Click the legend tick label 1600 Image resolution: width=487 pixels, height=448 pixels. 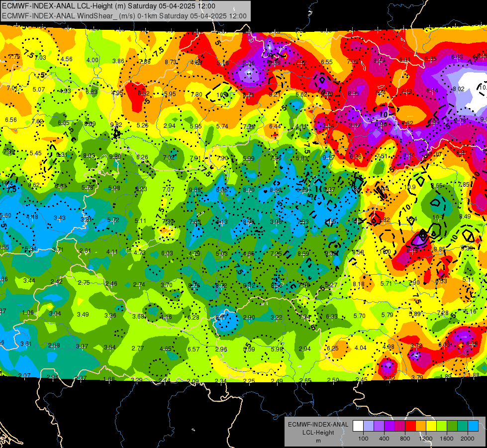(x=447, y=439)
